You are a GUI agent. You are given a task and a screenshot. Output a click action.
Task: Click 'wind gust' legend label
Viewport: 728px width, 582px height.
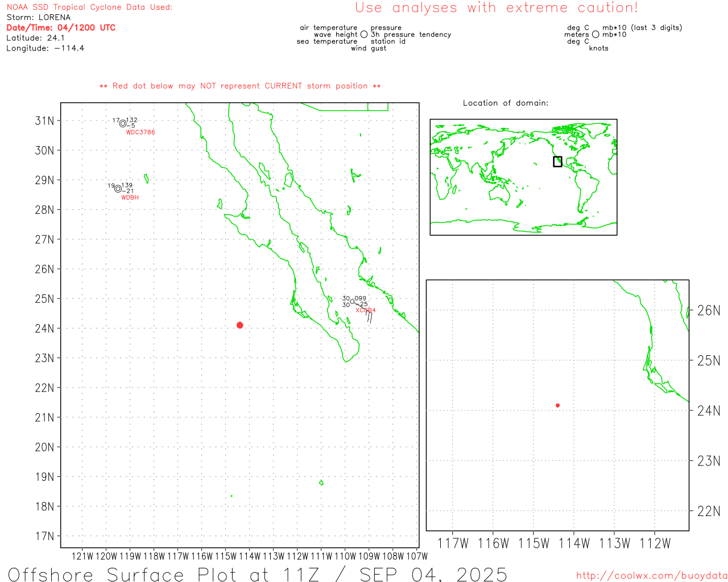click(x=369, y=48)
